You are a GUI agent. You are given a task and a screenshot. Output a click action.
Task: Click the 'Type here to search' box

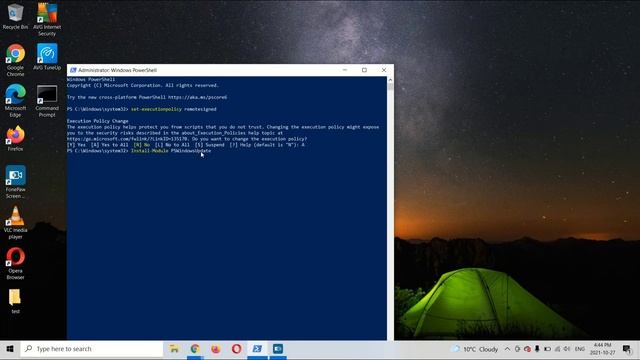coord(91,349)
